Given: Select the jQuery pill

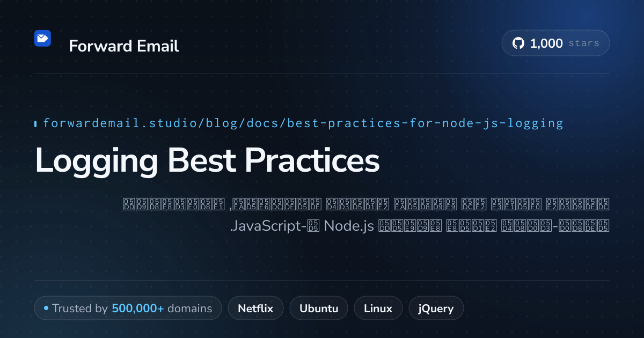Looking at the screenshot, I should point(436,308).
